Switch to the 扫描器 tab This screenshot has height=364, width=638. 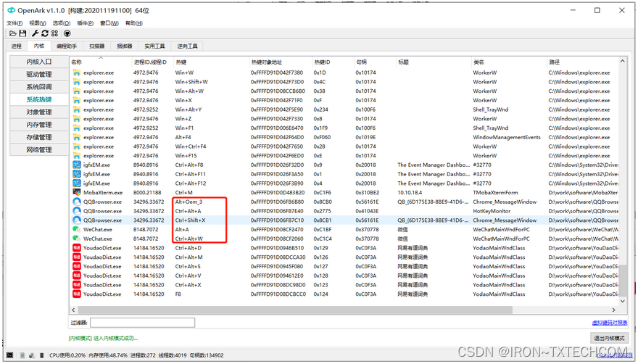(x=97, y=46)
